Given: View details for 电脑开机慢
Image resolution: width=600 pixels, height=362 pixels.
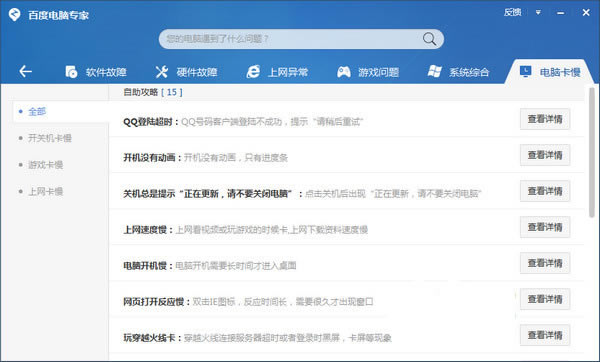Looking at the screenshot, I should coord(545,263).
